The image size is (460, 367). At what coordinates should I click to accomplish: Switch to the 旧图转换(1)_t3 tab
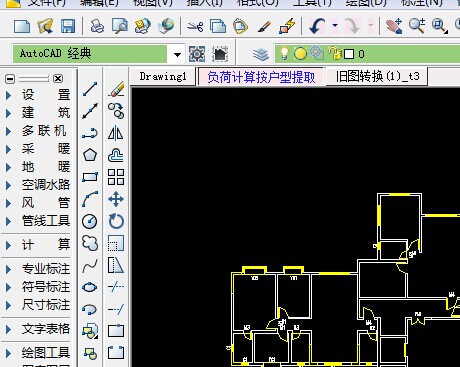(x=377, y=77)
